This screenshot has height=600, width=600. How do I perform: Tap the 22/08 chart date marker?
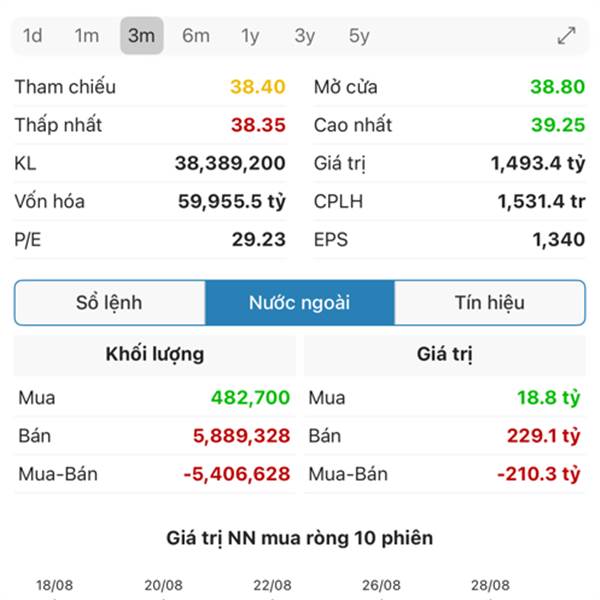272,585
